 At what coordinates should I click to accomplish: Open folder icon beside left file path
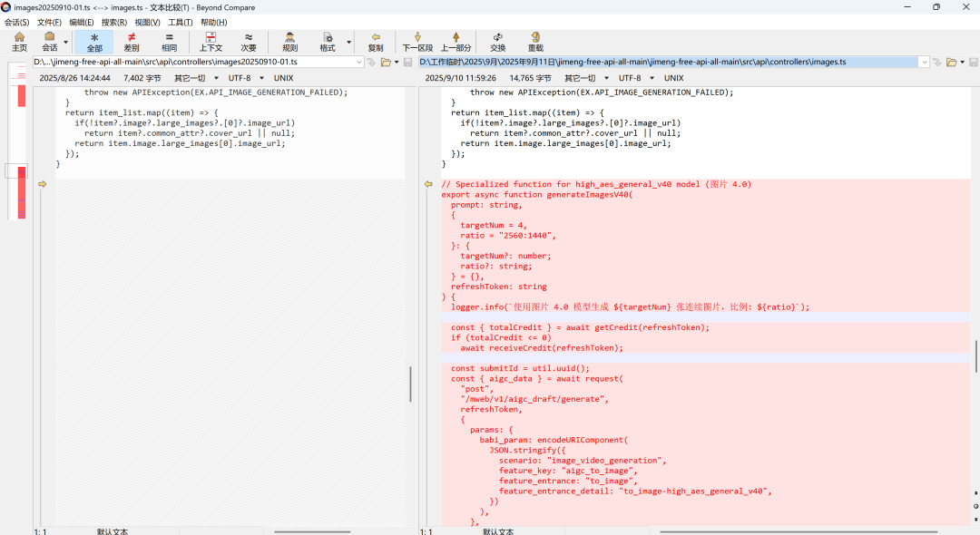[x=386, y=62]
